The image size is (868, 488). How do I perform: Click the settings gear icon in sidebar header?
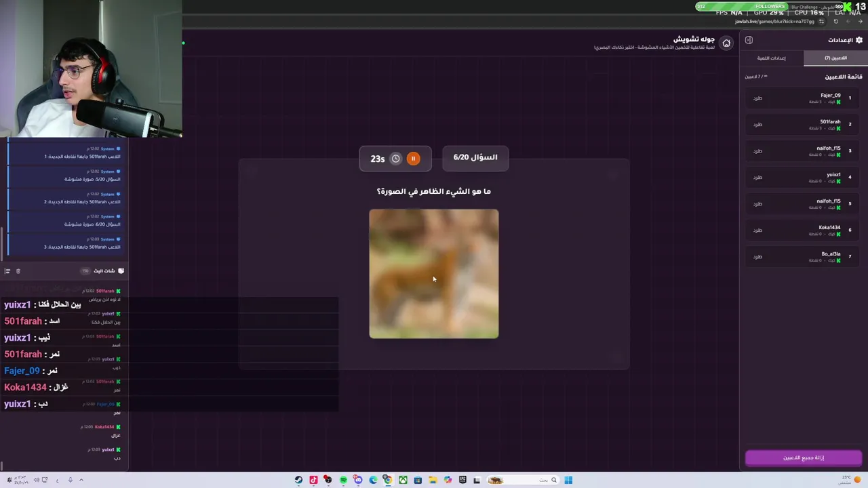[x=859, y=40]
